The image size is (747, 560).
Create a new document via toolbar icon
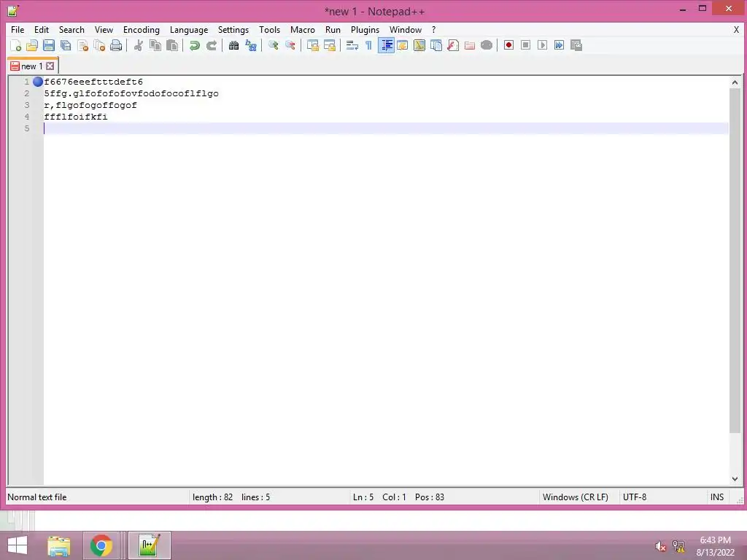pyautogui.click(x=15, y=45)
